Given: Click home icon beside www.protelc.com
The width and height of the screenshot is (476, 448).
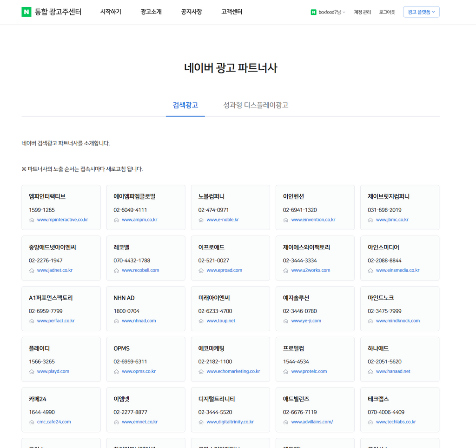Looking at the screenshot, I should click(x=286, y=371).
